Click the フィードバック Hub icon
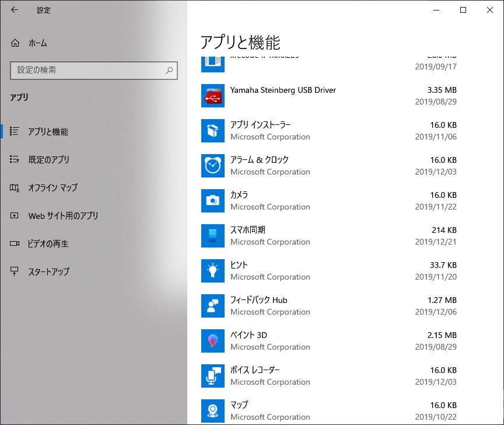The width and height of the screenshot is (504, 425). [213, 306]
